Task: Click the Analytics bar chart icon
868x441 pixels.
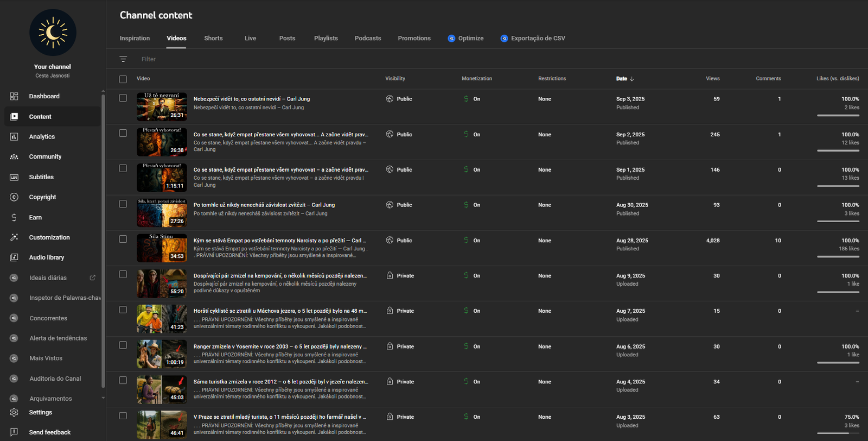Action: pyautogui.click(x=14, y=137)
